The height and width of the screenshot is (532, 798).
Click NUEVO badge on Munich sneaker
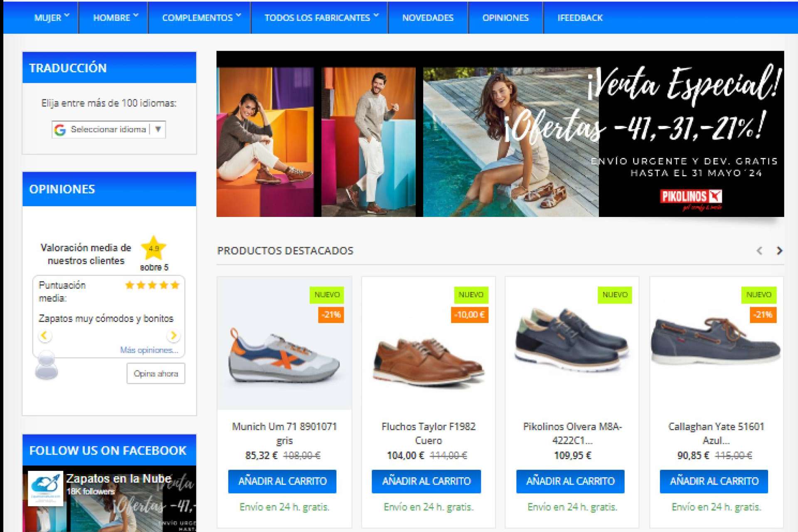click(x=327, y=295)
